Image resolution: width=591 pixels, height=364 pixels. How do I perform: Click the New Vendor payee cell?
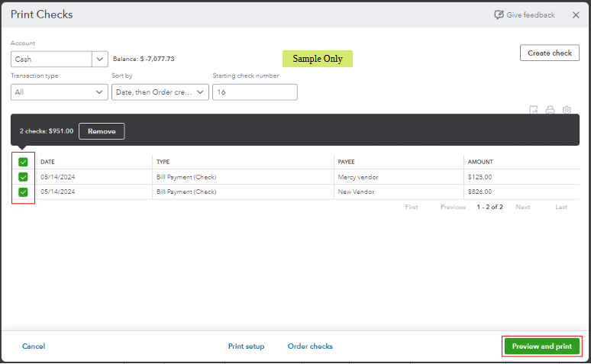[356, 192]
